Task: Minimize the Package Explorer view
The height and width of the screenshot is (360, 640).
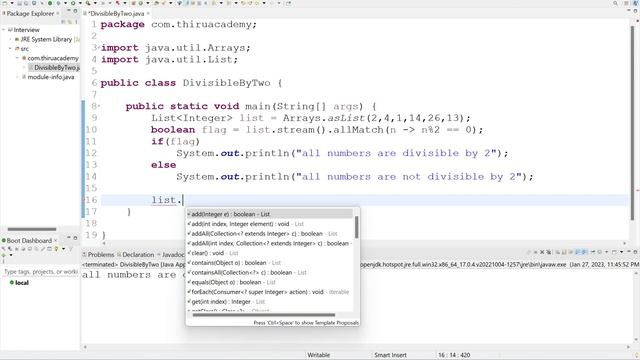Action: click(69, 11)
